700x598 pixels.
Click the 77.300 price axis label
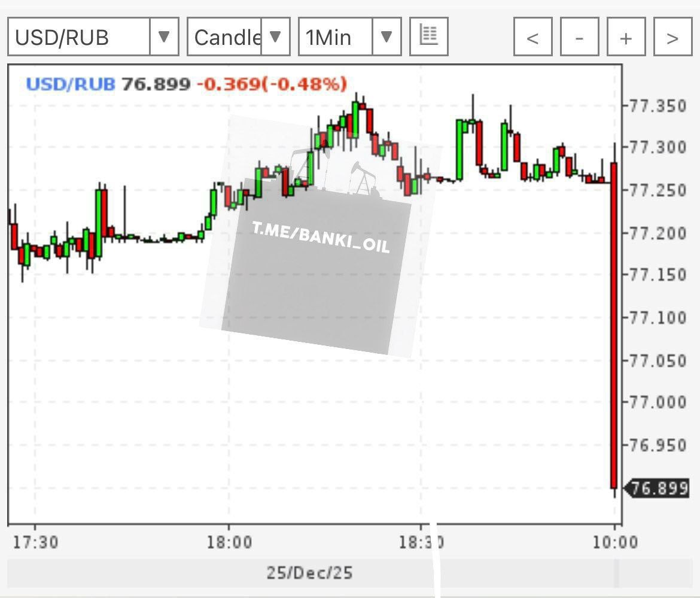(657, 147)
